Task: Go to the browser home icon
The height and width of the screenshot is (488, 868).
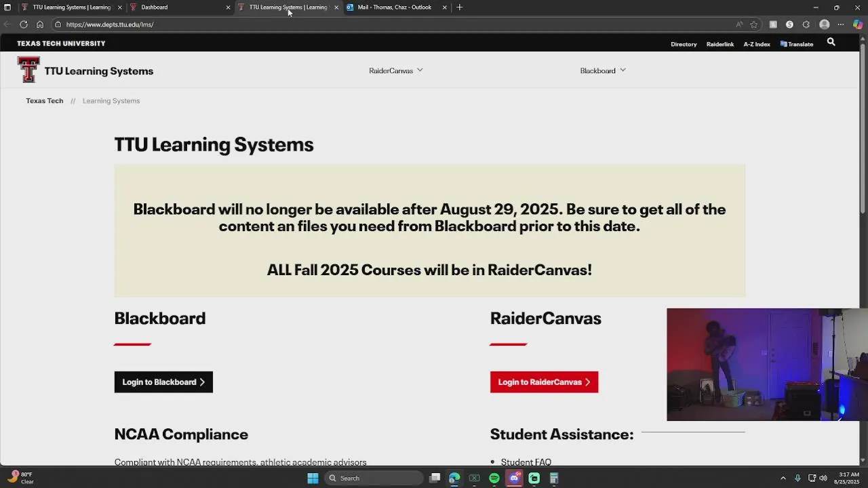Action: [40, 24]
